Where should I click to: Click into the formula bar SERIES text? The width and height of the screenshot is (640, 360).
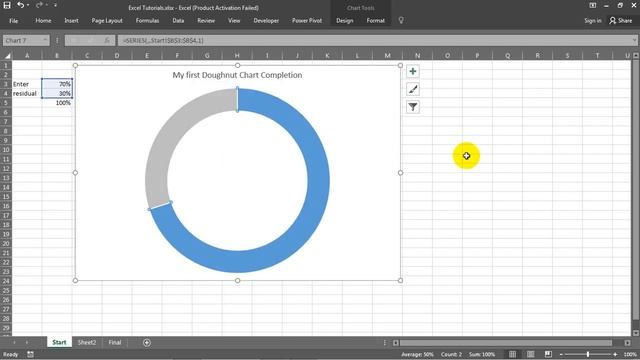[163, 41]
